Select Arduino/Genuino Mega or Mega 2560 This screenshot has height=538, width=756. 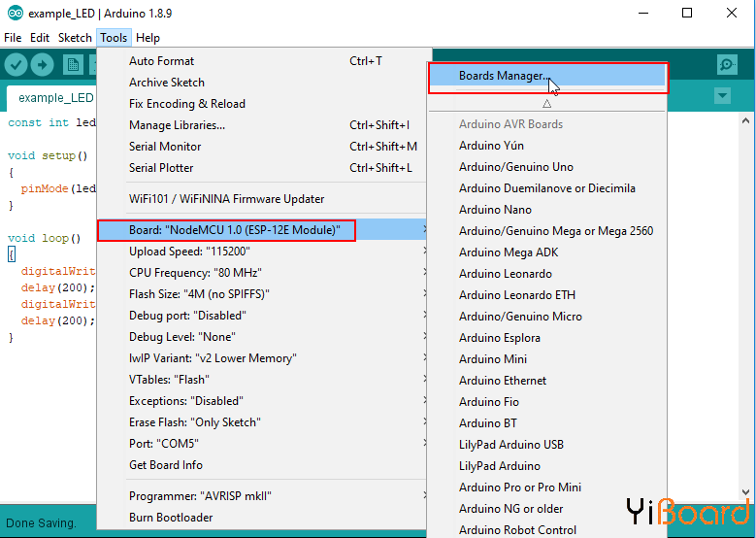[547, 230]
